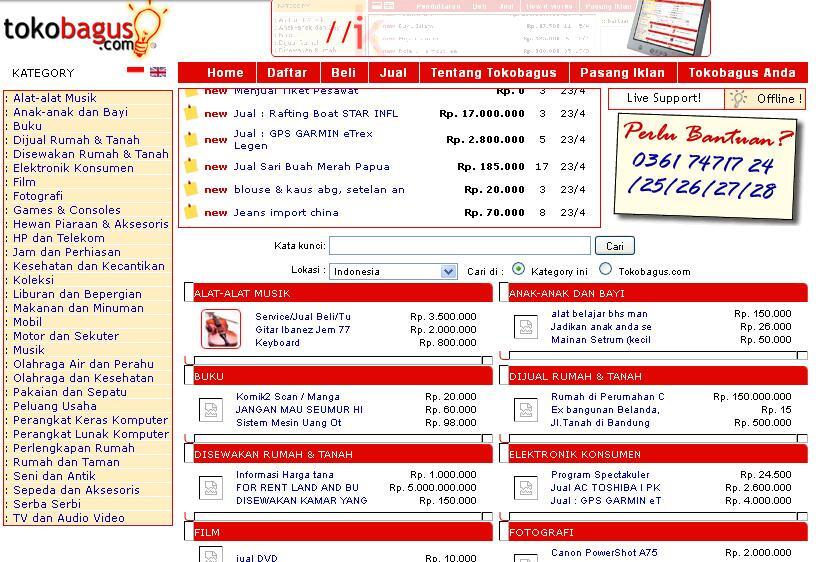818x562 pixels.
Task: Open the Mobil category
Action: 28,322
